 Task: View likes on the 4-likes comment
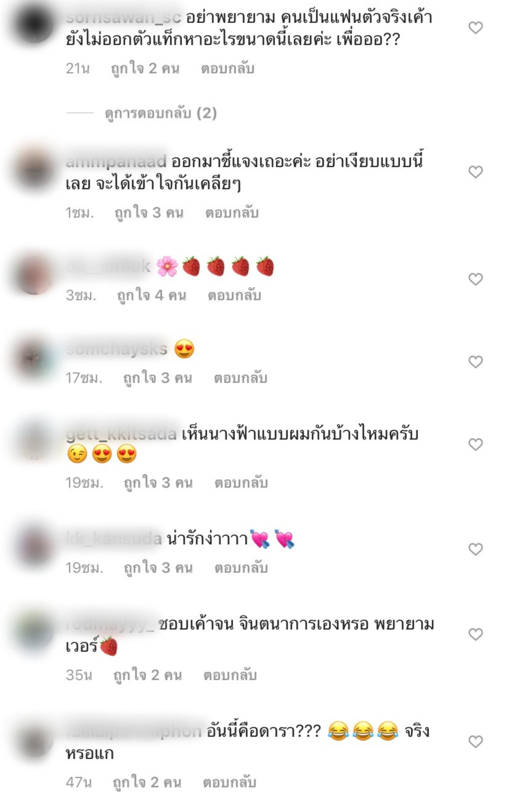click(x=152, y=295)
